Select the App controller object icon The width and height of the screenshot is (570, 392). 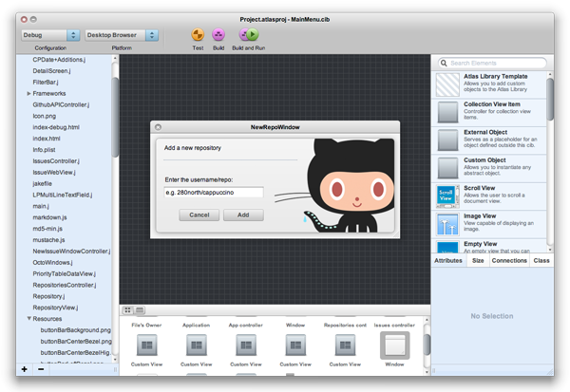pos(246,345)
